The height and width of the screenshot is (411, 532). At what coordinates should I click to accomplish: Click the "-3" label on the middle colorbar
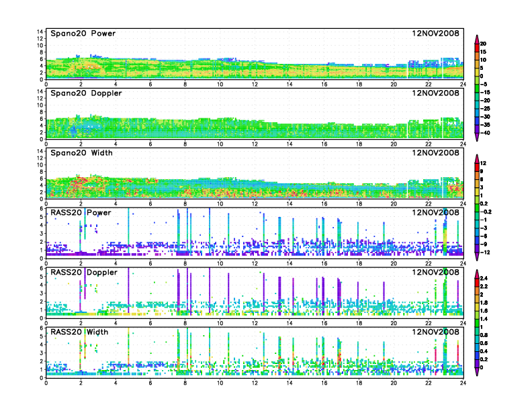click(x=484, y=228)
